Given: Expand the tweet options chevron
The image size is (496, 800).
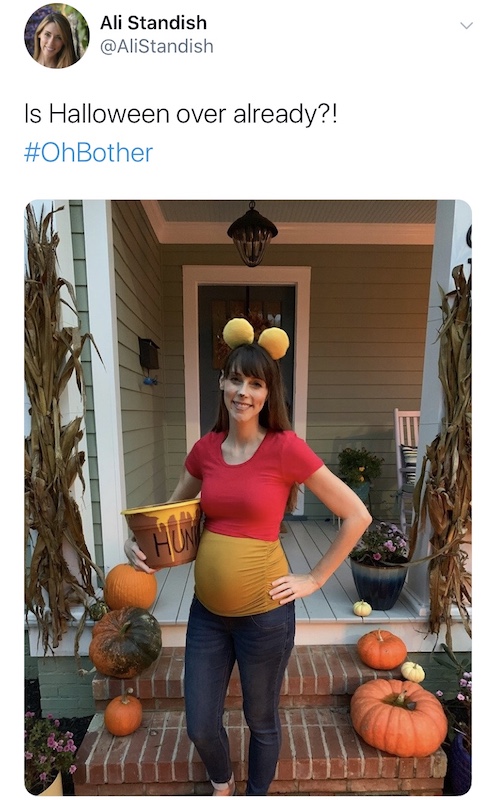Looking at the screenshot, I should click(x=466, y=26).
